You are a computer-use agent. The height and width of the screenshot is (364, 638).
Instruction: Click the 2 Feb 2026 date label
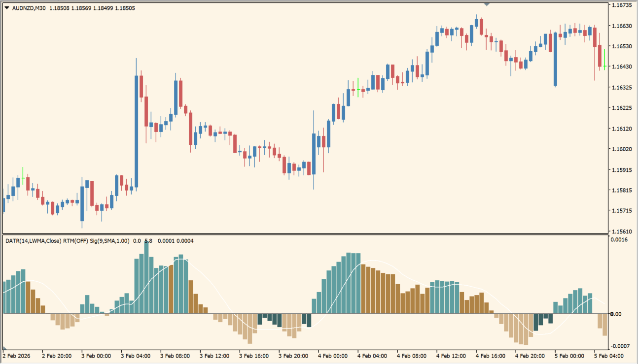(x=18, y=356)
